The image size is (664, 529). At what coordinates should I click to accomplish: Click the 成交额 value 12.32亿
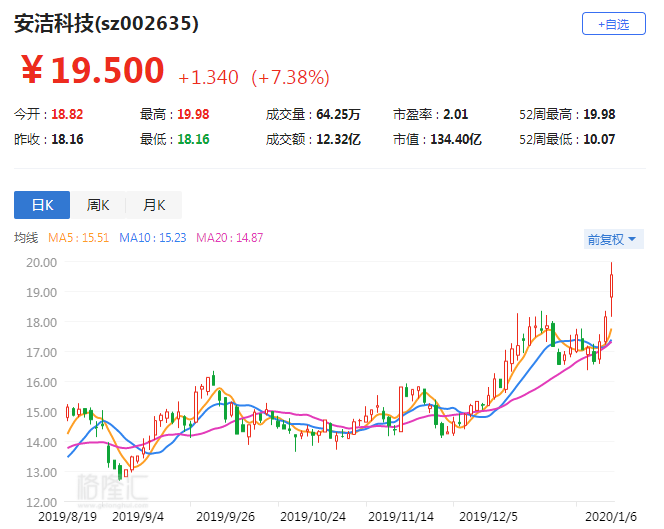coord(338,139)
